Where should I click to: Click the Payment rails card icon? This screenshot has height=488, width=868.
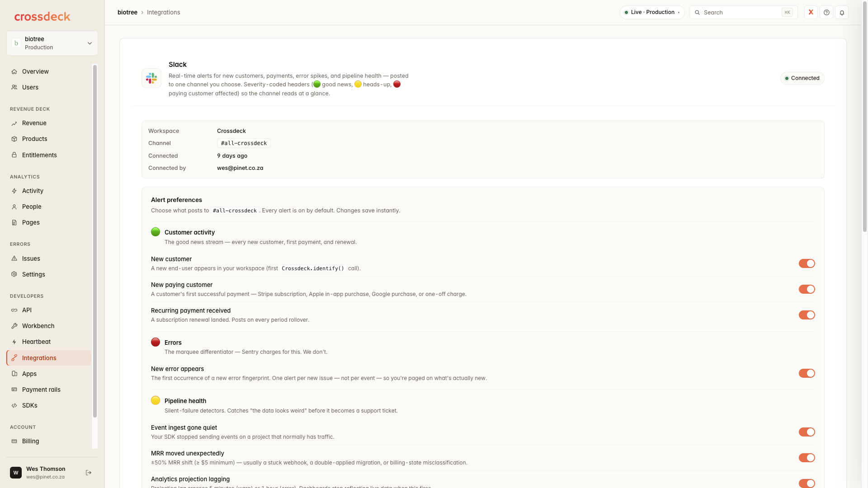14,389
